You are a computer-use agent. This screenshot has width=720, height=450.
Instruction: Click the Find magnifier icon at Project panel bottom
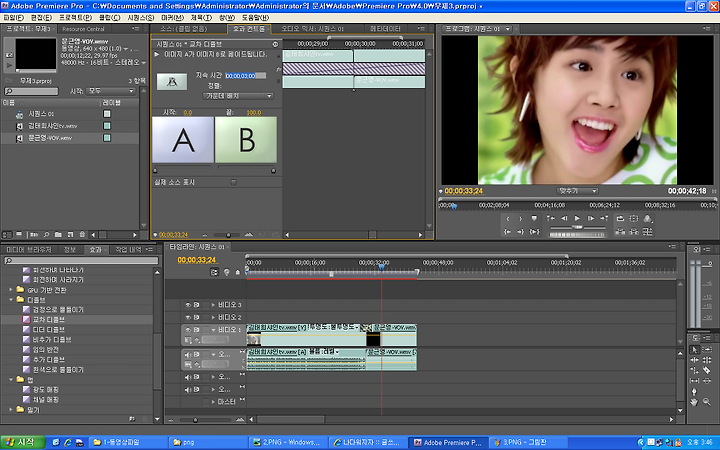(46, 234)
